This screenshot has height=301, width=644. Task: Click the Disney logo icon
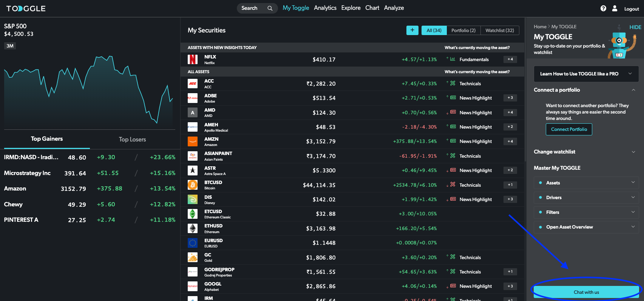point(193,200)
